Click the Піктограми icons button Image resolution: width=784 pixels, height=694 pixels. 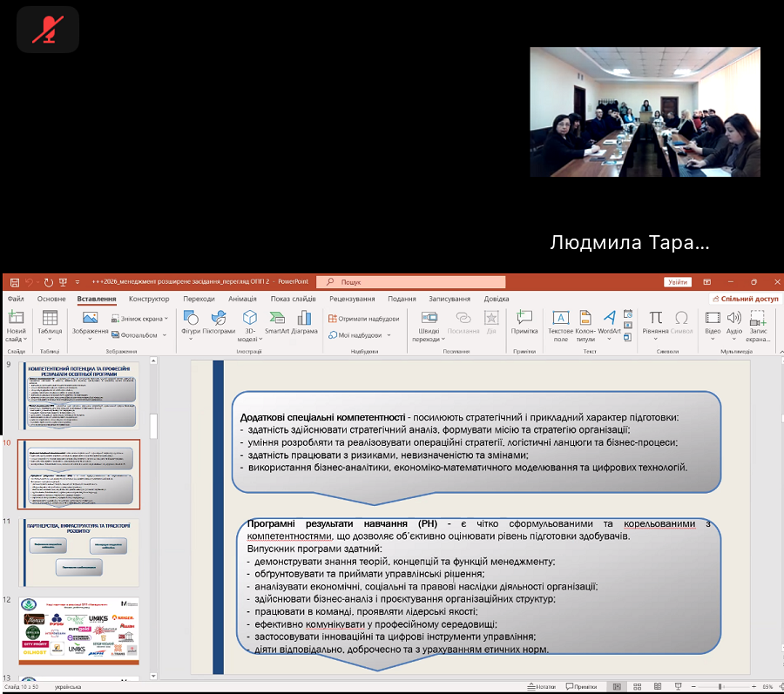(219, 323)
